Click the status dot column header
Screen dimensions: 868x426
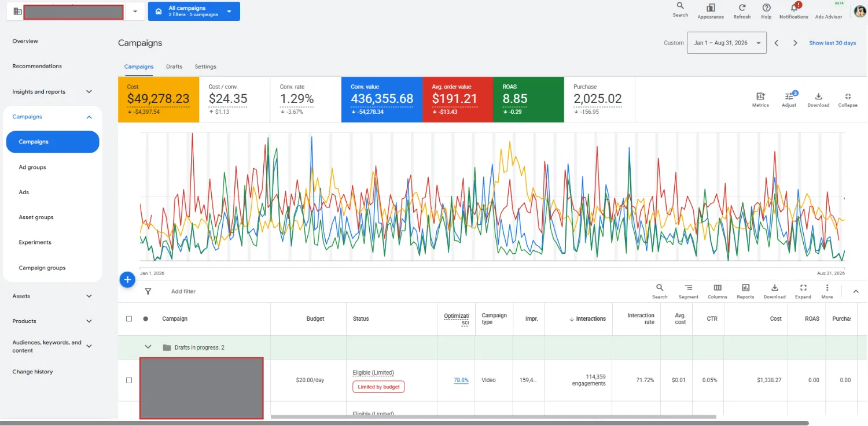(146, 318)
